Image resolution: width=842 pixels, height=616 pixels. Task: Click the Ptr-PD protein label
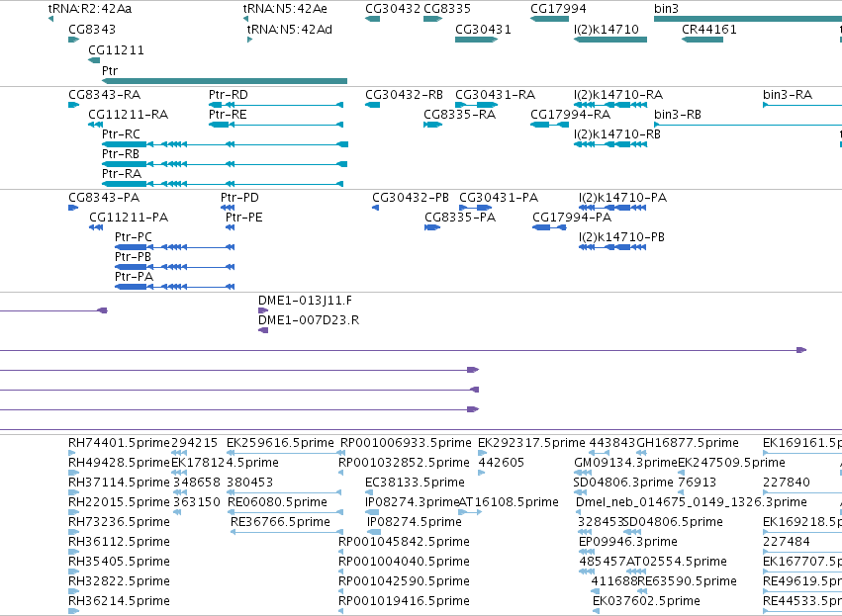pos(239,198)
